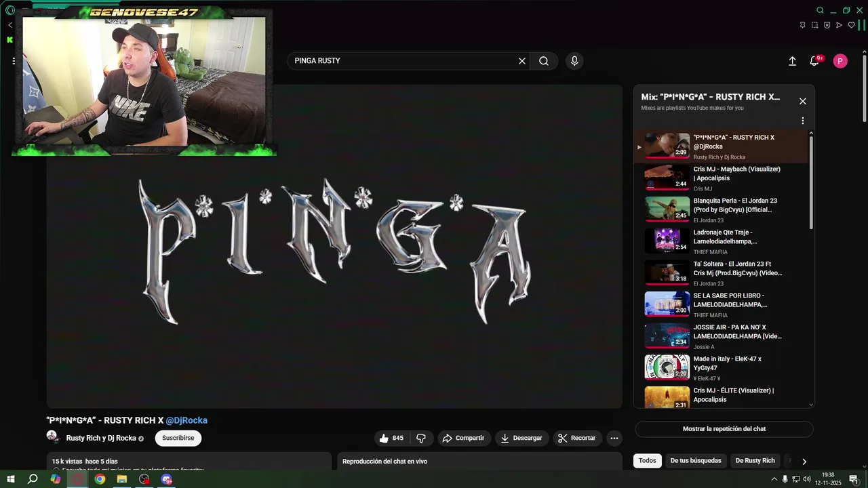Image resolution: width=868 pixels, height=488 pixels.
Task: Open the Opera GX menu logo
Action: pos(9,10)
